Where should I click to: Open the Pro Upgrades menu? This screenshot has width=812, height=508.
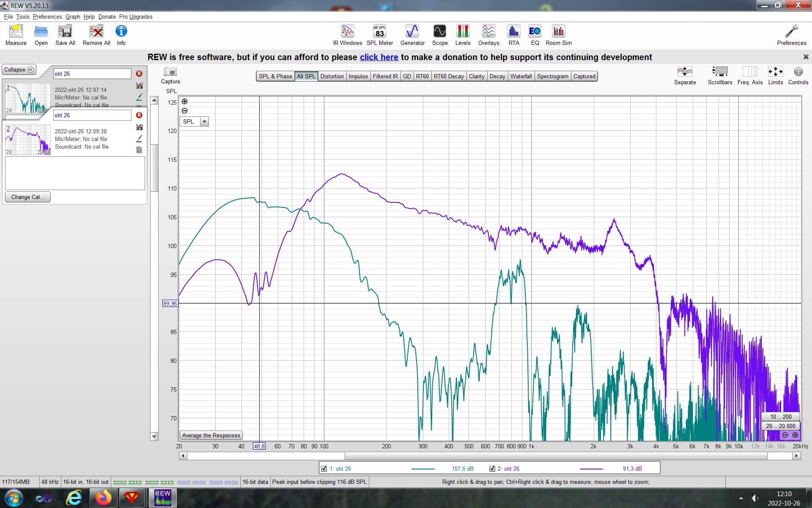coord(136,17)
